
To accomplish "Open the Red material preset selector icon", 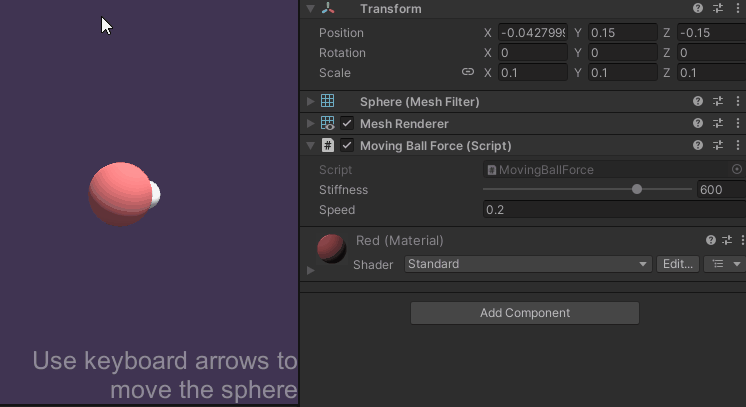I will click(x=727, y=241).
